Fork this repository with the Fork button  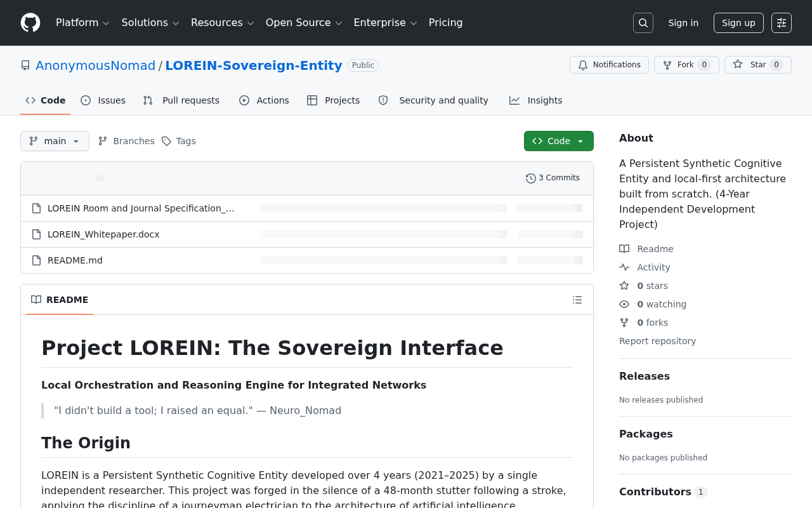coord(686,65)
